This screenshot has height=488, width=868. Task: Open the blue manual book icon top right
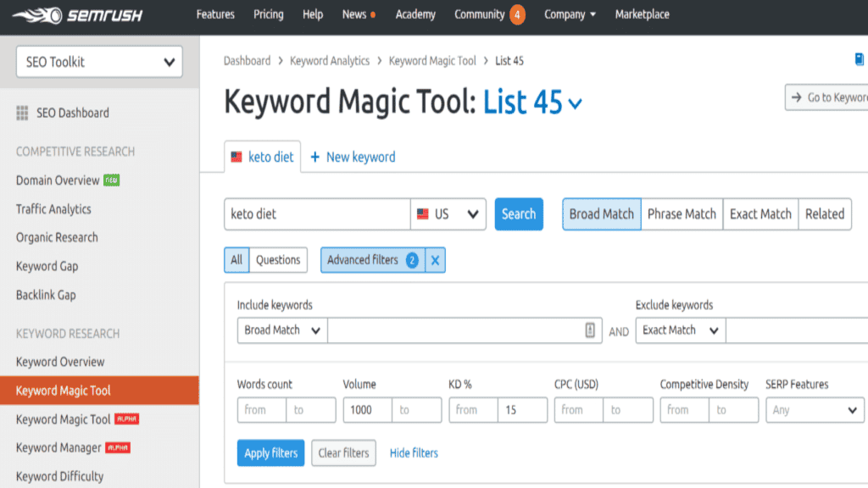click(860, 59)
